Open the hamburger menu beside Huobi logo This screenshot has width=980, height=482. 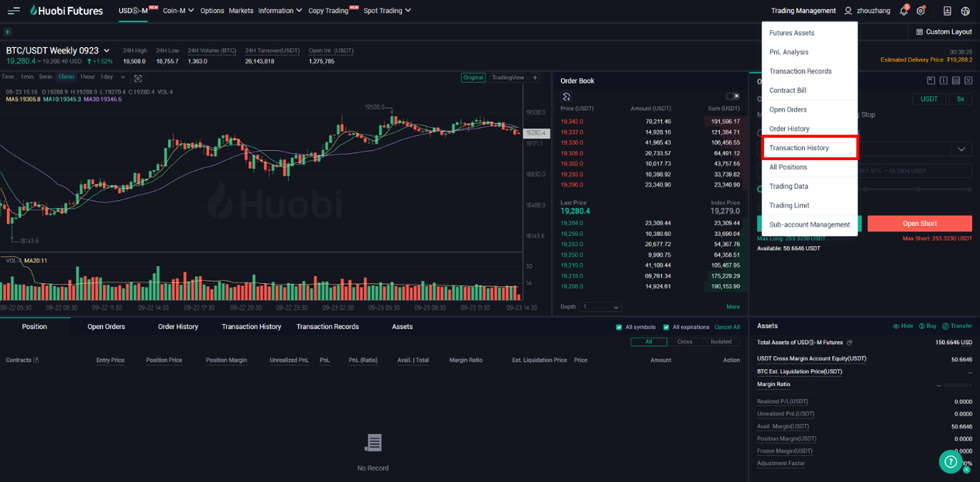pyautogui.click(x=13, y=11)
